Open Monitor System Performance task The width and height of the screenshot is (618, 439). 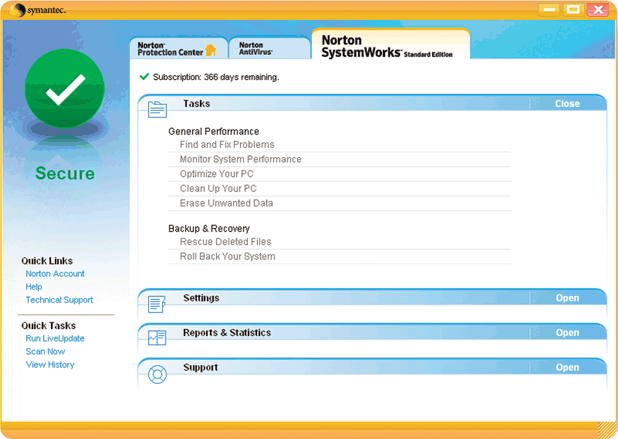pos(240,159)
